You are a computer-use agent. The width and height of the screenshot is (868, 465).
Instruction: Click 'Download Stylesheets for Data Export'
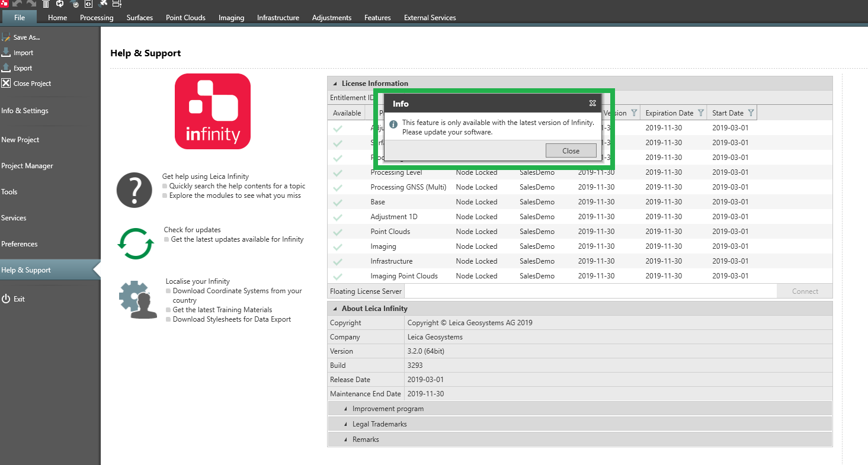click(232, 319)
